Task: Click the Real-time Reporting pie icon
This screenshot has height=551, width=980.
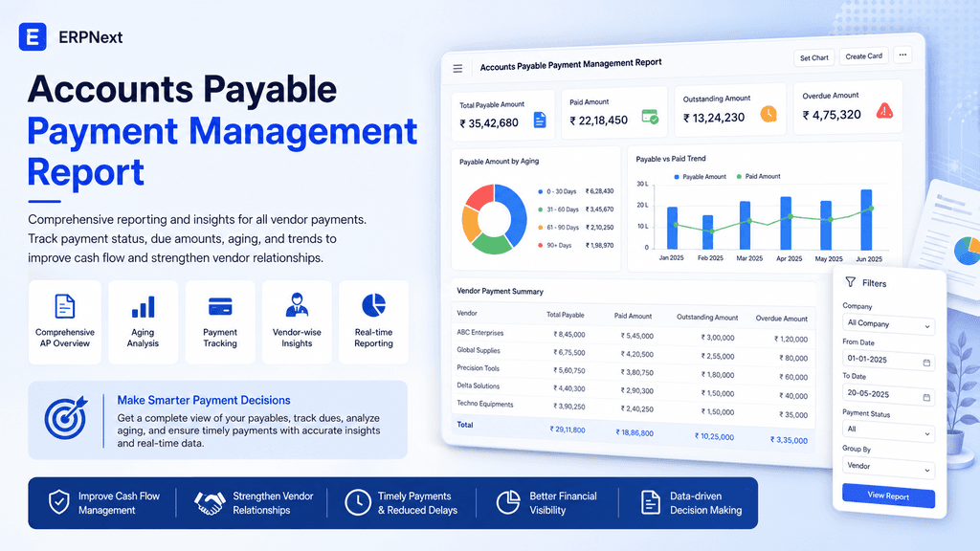Action: tap(374, 305)
